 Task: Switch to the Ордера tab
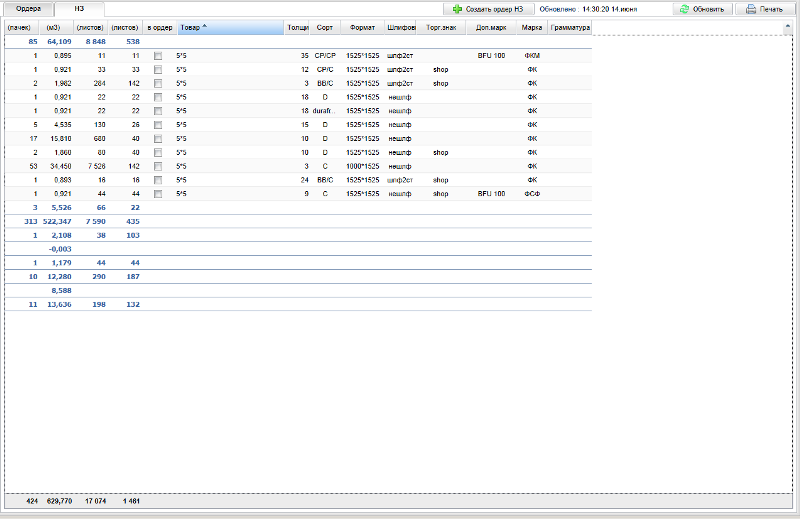click(x=28, y=8)
